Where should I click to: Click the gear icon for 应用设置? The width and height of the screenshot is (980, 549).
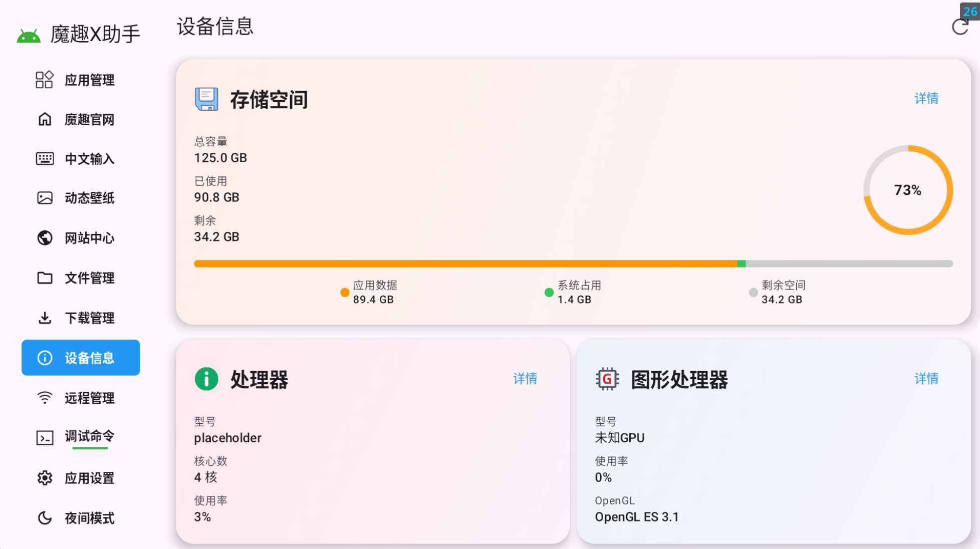pos(45,478)
